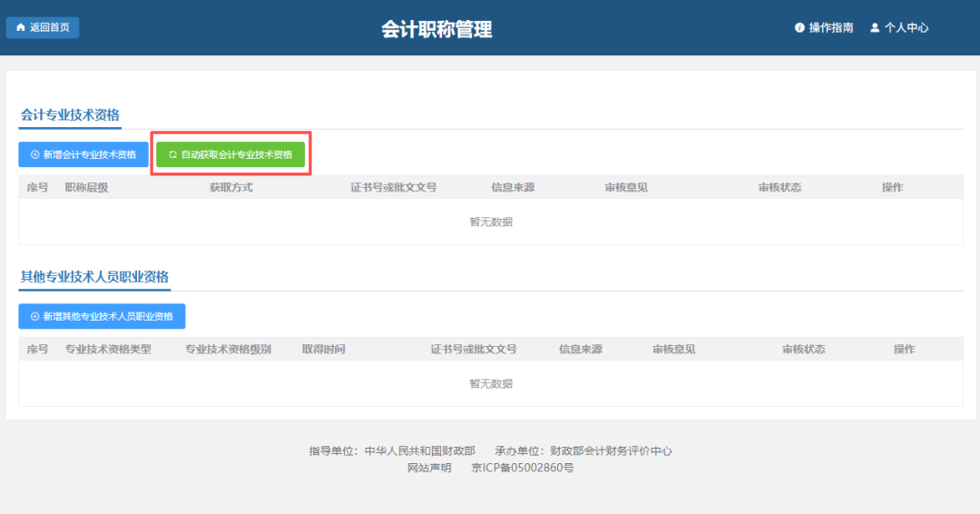The height and width of the screenshot is (514, 980).
Task: Go to 个人中心 personal center
Action: (906, 28)
